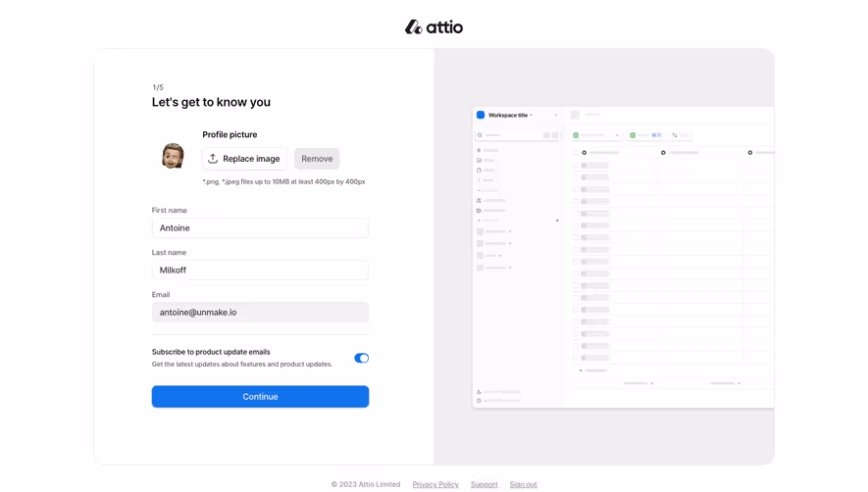
Task: Remove the profile picture
Action: 317,159
